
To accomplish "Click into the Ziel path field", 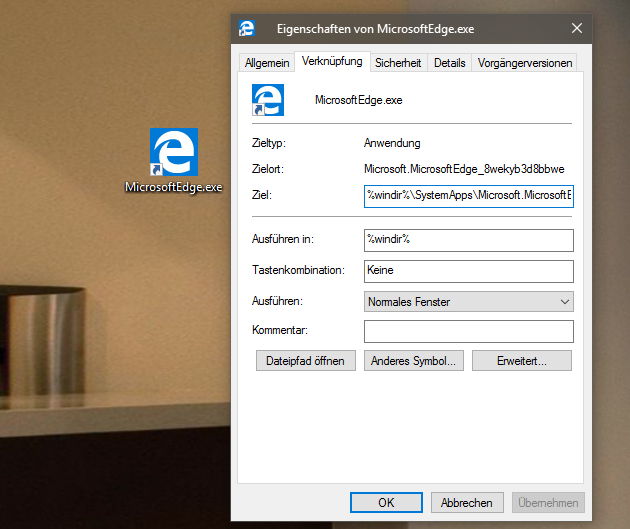I will coord(468,196).
